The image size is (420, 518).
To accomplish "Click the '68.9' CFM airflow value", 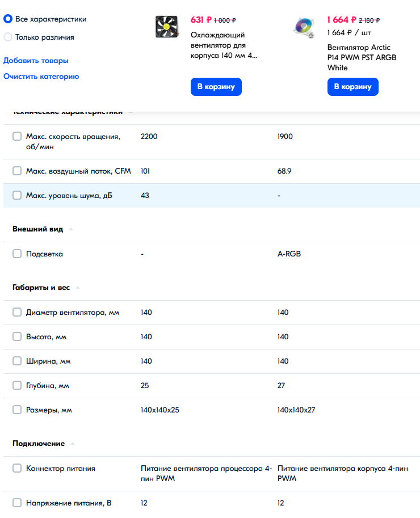I will tap(284, 171).
